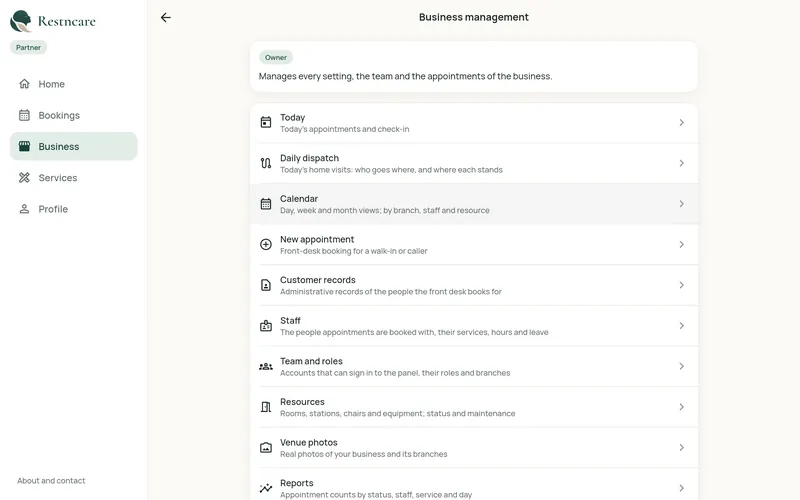The width and height of the screenshot is (800, 500).
Task: Click 'Today's appointments and check-in' text
Action: click(344, 129)
